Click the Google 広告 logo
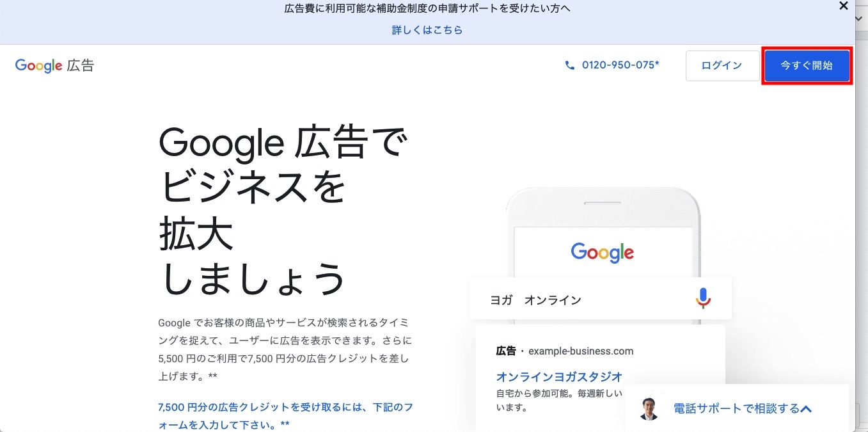868x432 pixels. [x=54, y=65]
